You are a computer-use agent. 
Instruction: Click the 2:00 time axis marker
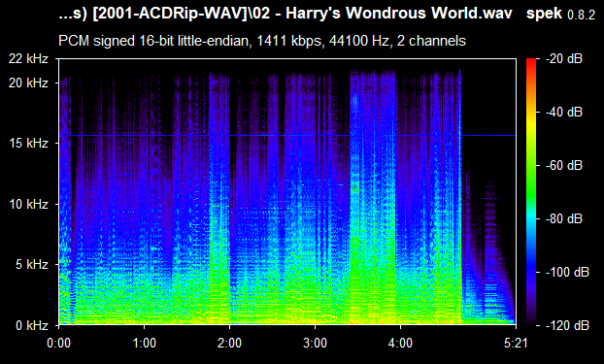tap(229, 343)
